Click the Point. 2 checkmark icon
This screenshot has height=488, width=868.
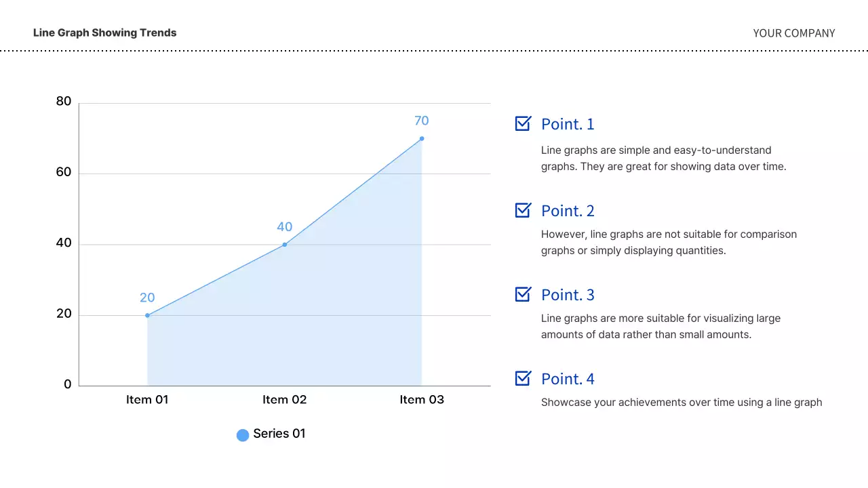click(523, 210)
